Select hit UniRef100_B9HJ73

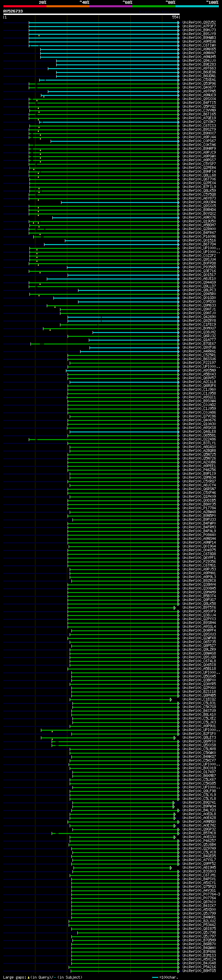[199, 30]
